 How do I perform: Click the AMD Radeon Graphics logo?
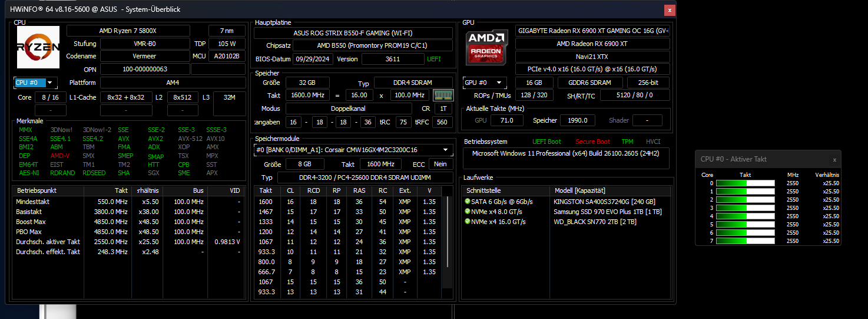point(486,47)
